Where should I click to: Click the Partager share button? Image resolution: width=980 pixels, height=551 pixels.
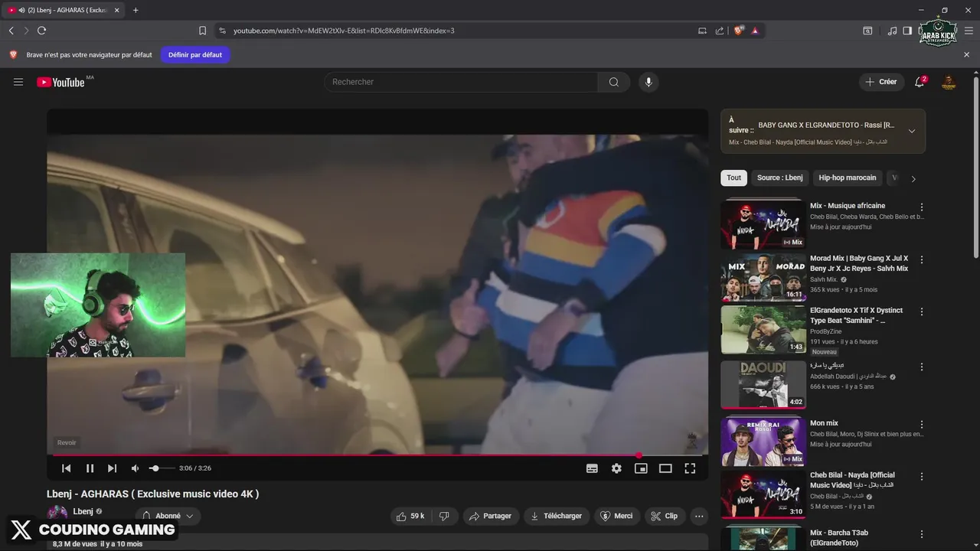click(x=489, y=516)
